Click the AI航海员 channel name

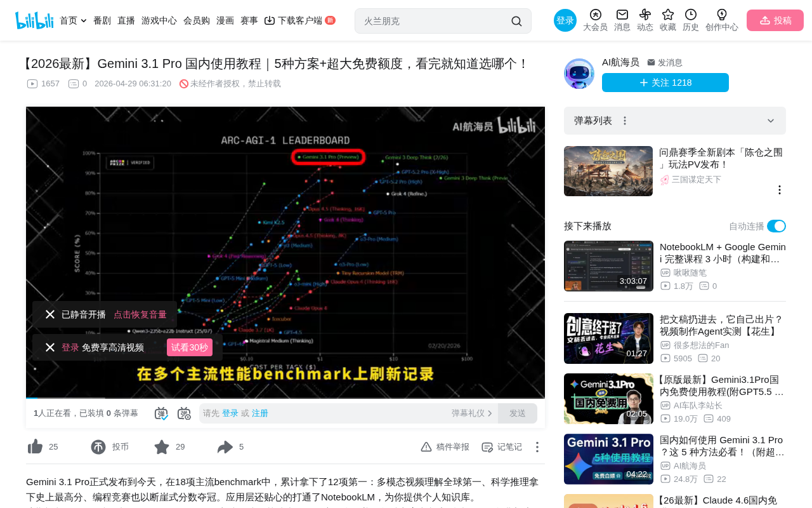click(x=620, y=62)
